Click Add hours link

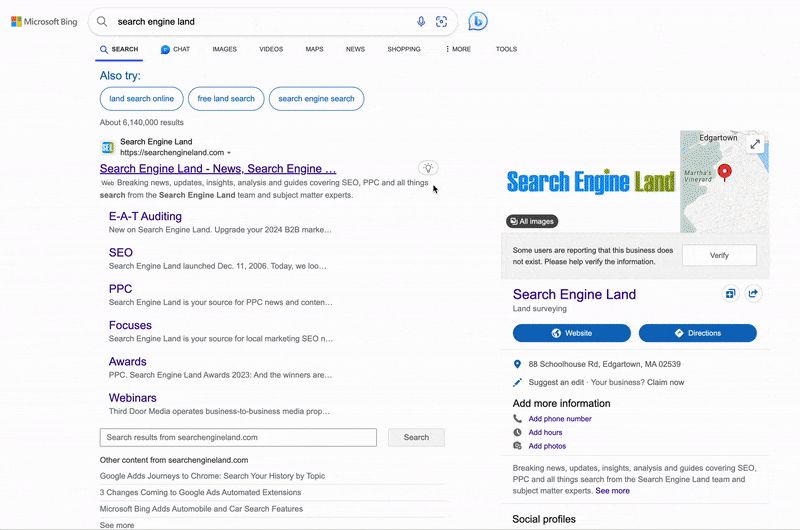click(545, 432)
